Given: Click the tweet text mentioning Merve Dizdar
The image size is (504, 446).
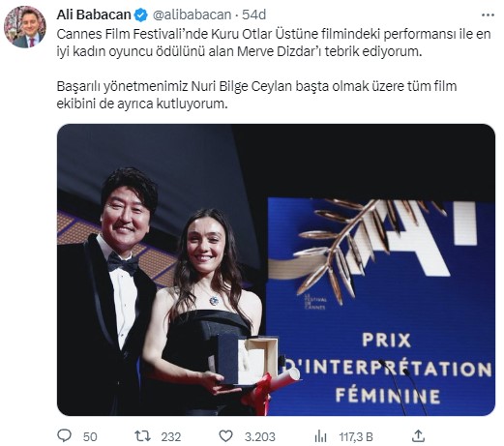Looking at the screenshot, I should (x=274, y=43).
